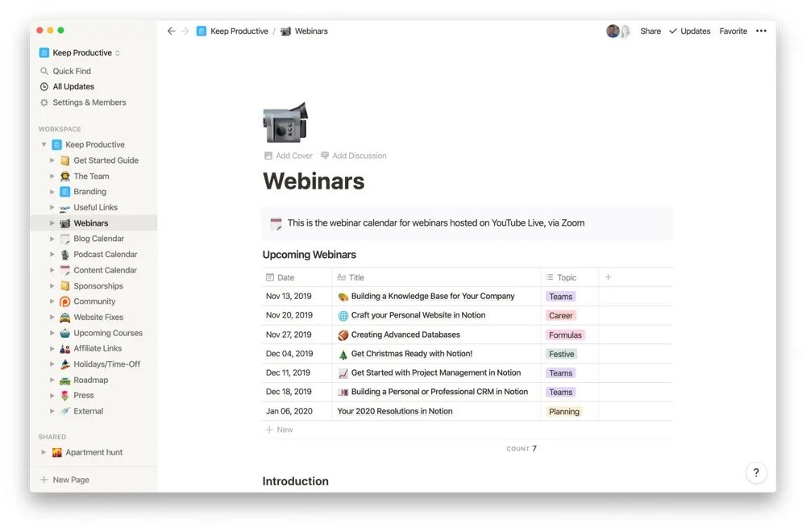Click the All Updates clock icon
Viewport: 806px width, 532px height.
point(44,86)
